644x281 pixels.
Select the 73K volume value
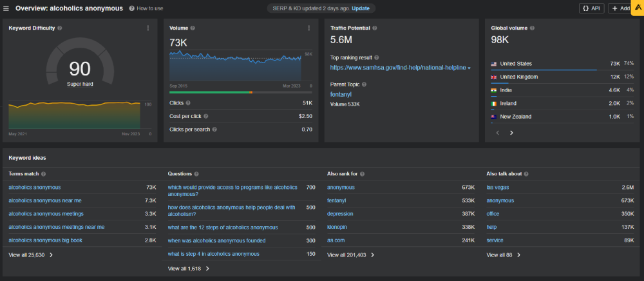[178, 42]
